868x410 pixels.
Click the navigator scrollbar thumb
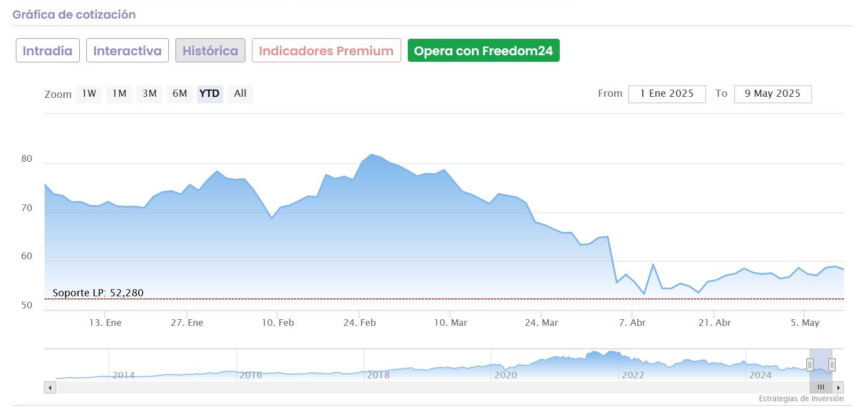820,388
